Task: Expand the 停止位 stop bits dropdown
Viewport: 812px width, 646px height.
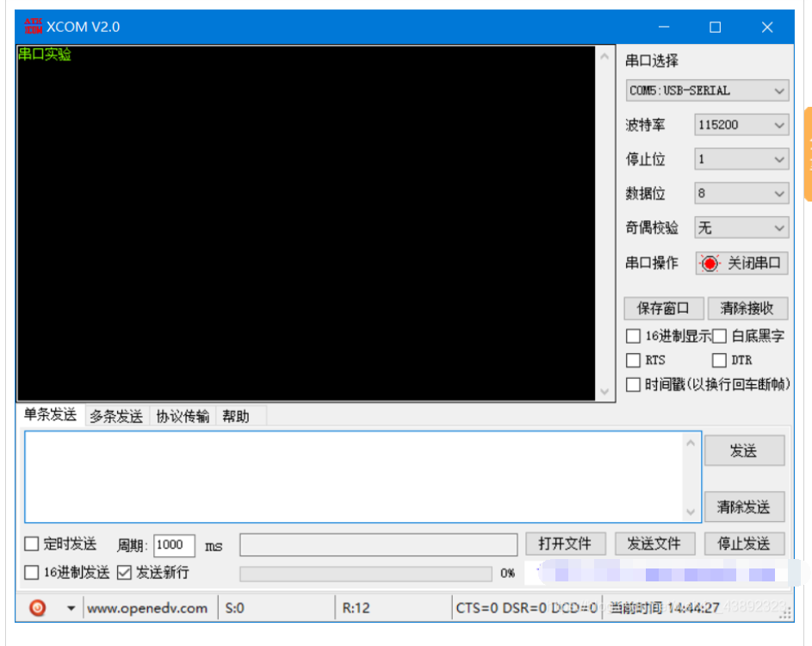Action: 741,159
